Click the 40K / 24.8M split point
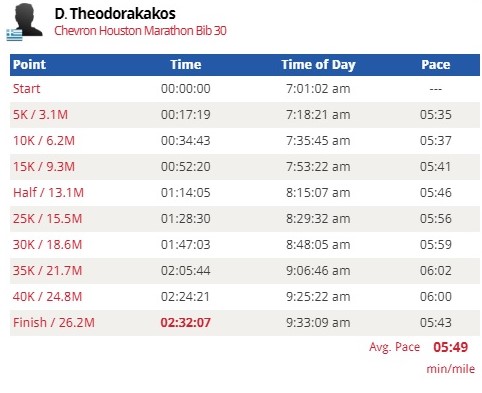Screen dimensions: 482x393 coord(47,297)
